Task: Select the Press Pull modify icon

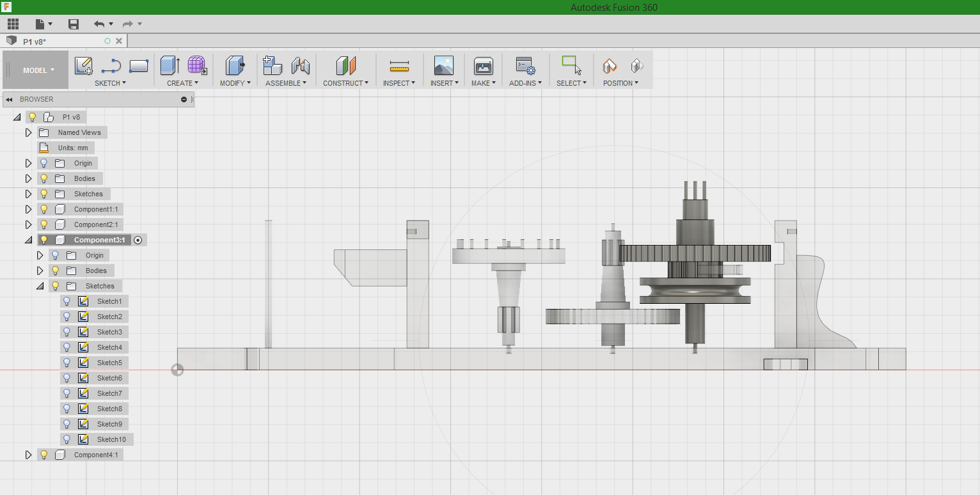Action: pyautogui.click(x=235, y=65)
